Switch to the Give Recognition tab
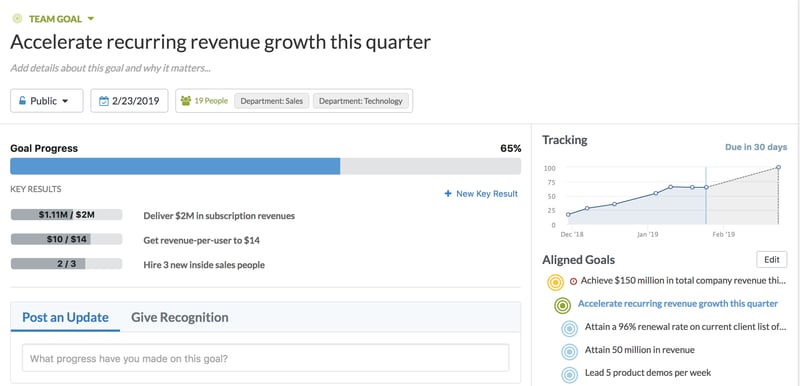 (x=180, y=317)
